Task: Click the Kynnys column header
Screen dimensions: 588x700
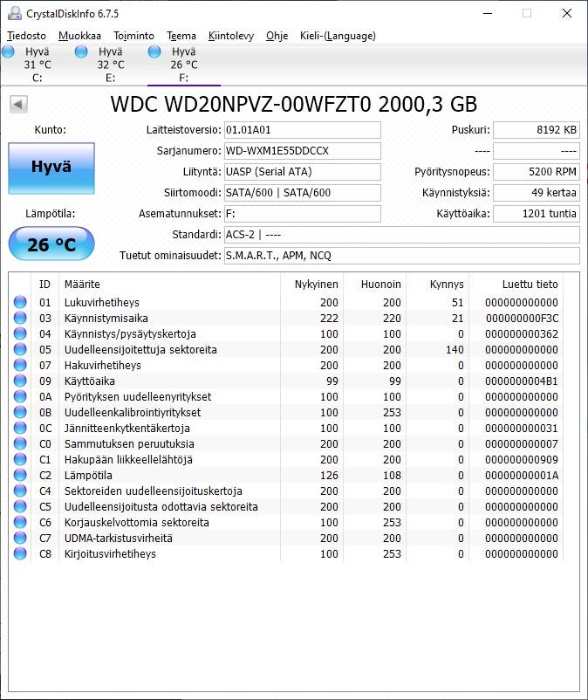Action: pos(438,285)
